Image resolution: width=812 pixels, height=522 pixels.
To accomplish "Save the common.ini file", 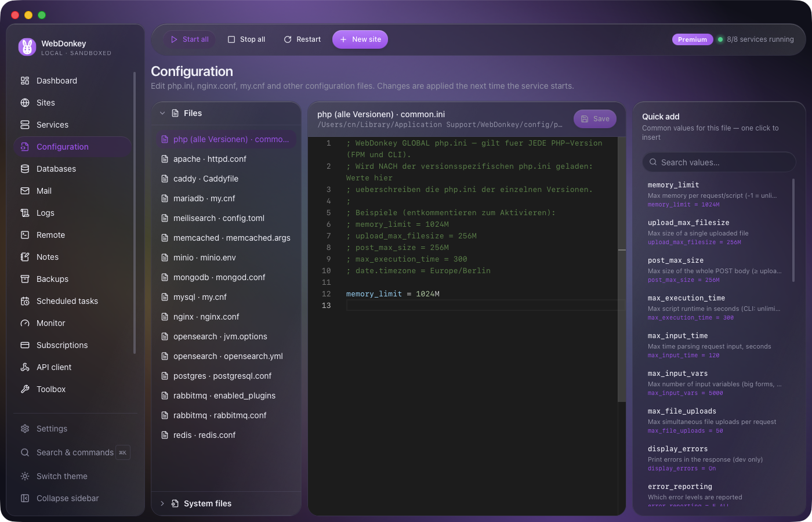I will tap(595, 119).
